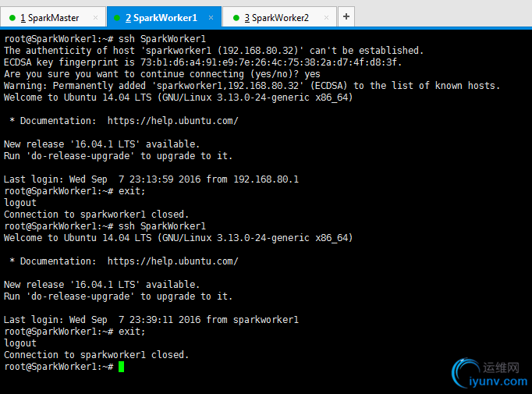Click 'The authenticity of host' message line
The image size is (532, 394).
point(214,51)
